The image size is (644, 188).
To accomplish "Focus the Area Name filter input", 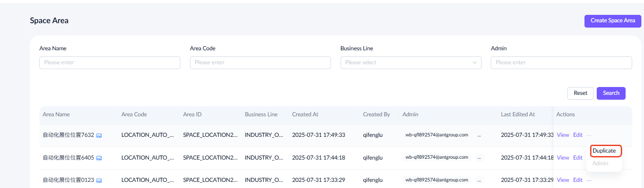I will (x=109, y=63).
